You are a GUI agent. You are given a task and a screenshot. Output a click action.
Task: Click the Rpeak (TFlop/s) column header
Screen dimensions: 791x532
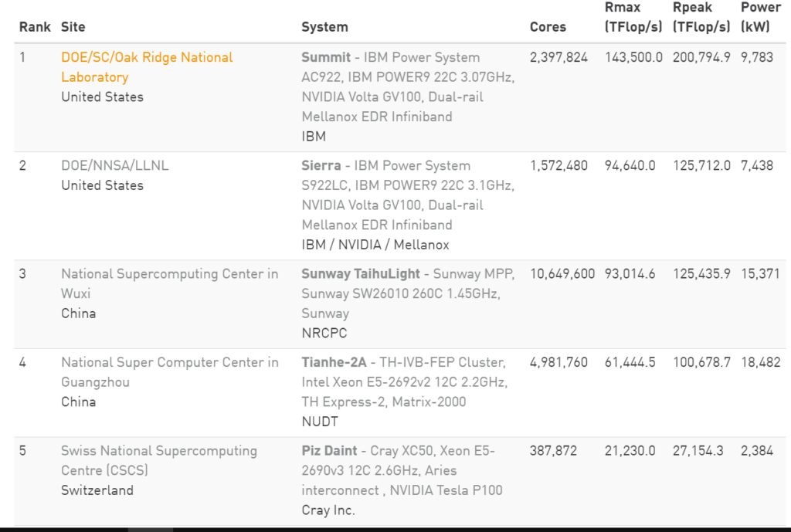click(x=701, y=17)
